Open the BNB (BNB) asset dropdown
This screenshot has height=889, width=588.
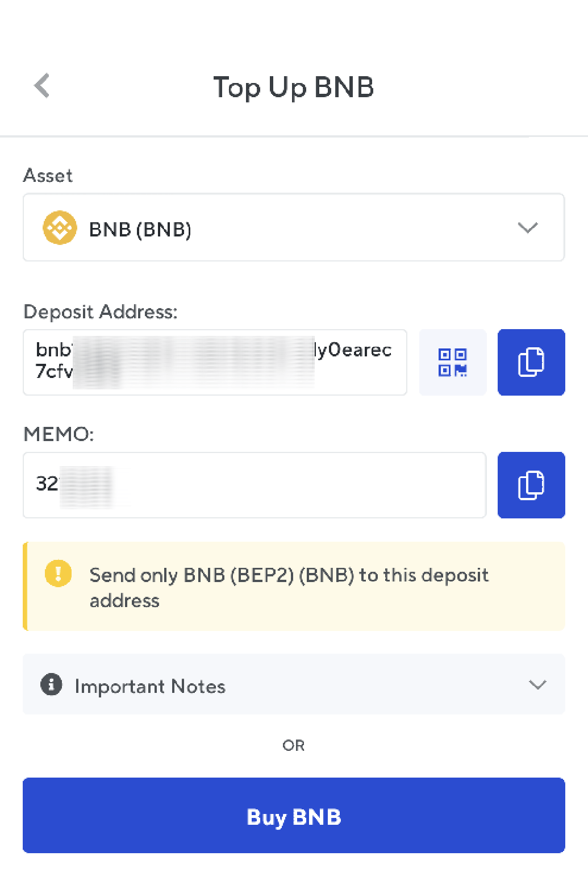click(x=294, y=227)
